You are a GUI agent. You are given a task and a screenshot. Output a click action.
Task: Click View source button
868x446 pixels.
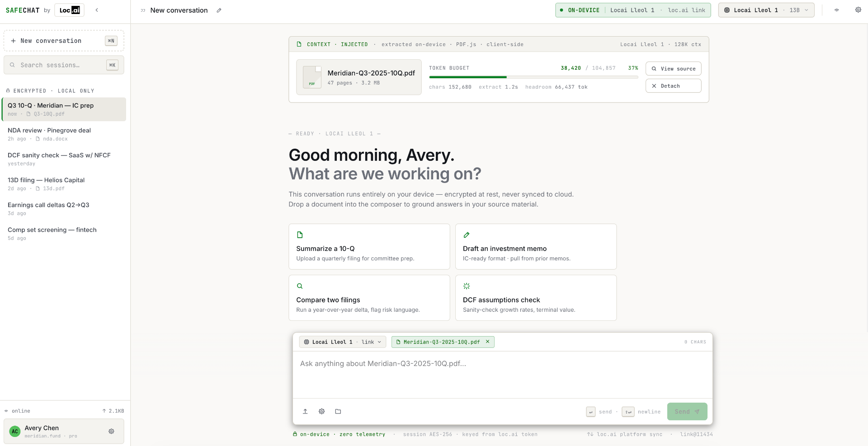pos(673,69)
